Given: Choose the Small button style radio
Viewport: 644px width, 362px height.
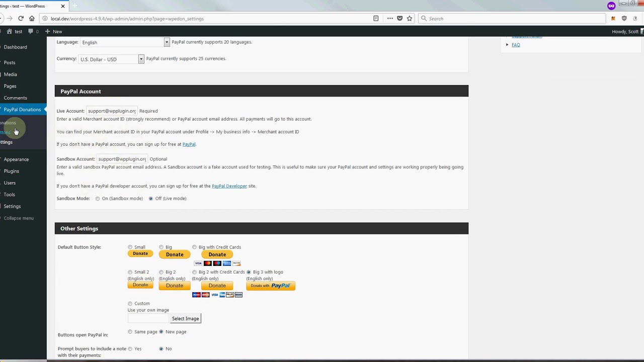Looking at the screenshot, I should (x=130, y=247).
